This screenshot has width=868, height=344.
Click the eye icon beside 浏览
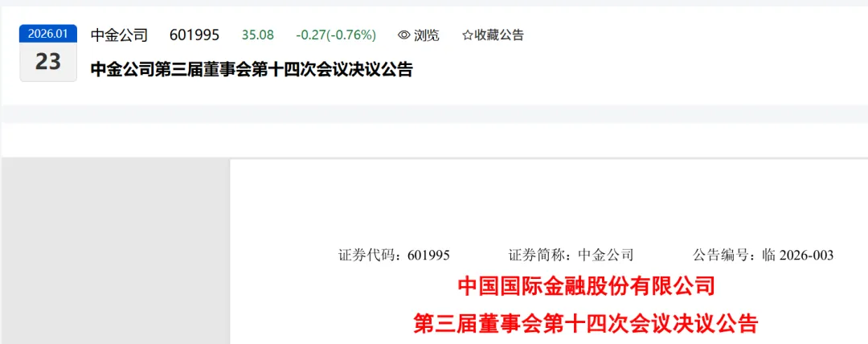(404, 35)
